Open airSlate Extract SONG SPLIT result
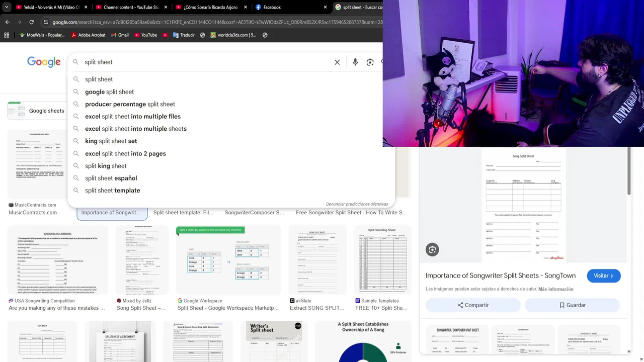 (317, 260)
